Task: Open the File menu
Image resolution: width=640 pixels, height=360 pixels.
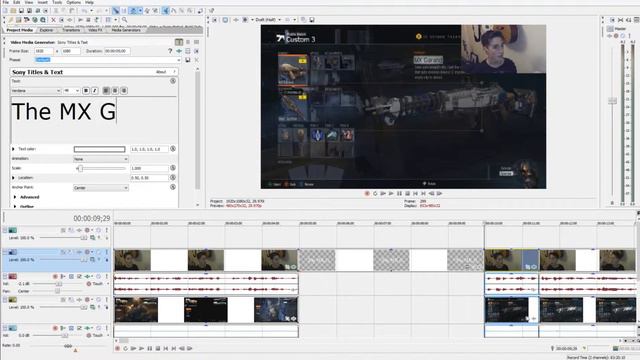Action: point(6,2)
